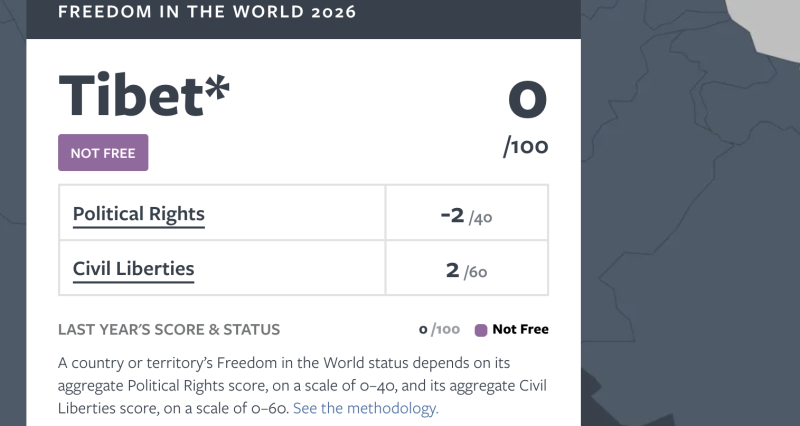800x426 pixels.
Task: Click the purple NOT FREE status badge
Action: (x=103, y=153)
